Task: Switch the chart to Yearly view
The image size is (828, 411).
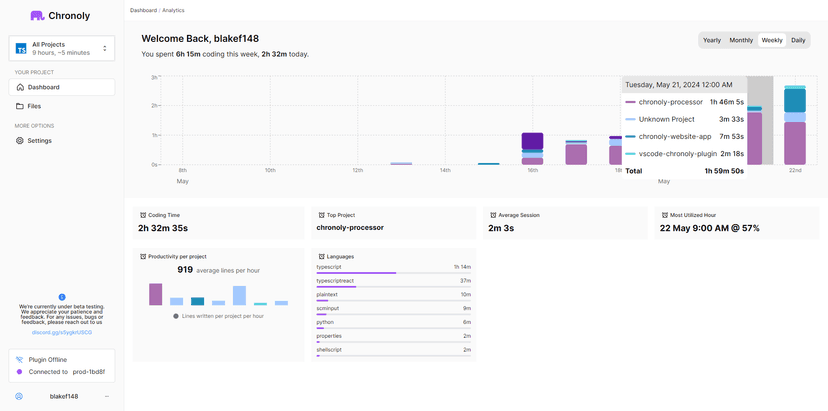Action: (x=712, y=40)
